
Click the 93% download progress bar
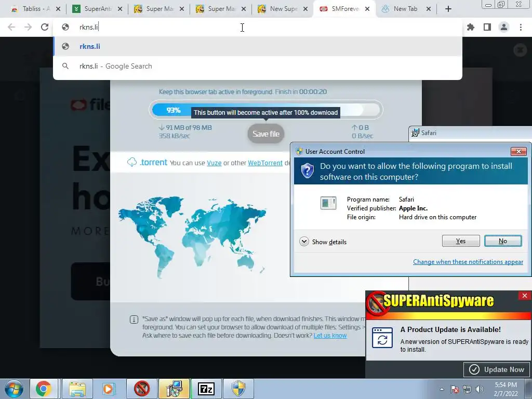pyautogui.click(x=266, y=110)
